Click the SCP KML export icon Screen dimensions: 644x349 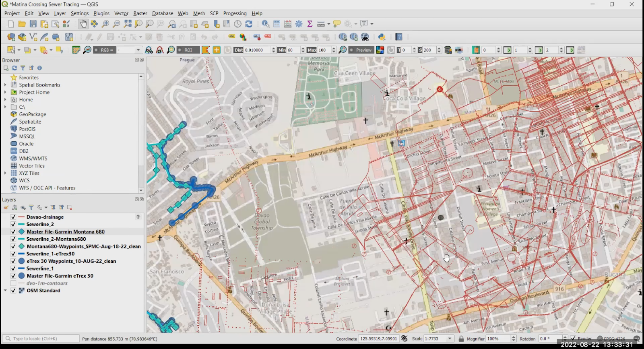[x=459, y=50]
